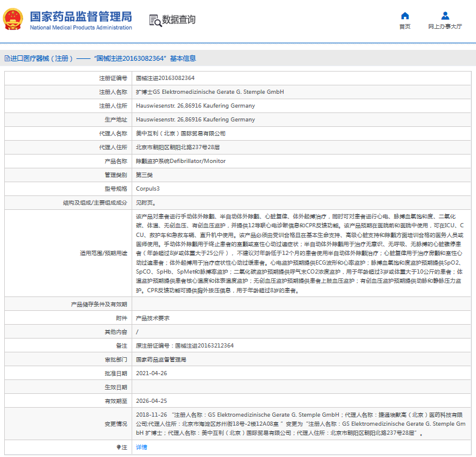The height and width of the screenshot is (457, 476).
Task: Click 其他内容 label
Action: point(116,332)
